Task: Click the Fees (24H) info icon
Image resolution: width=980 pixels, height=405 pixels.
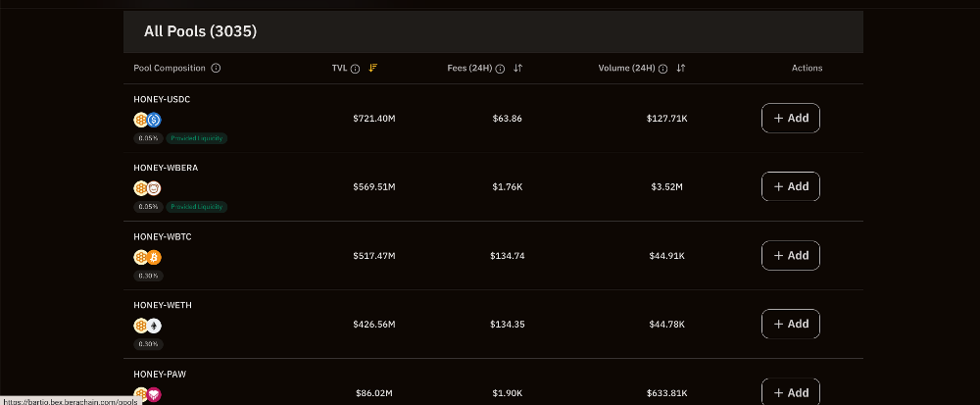Action: (x=500, y=69)
